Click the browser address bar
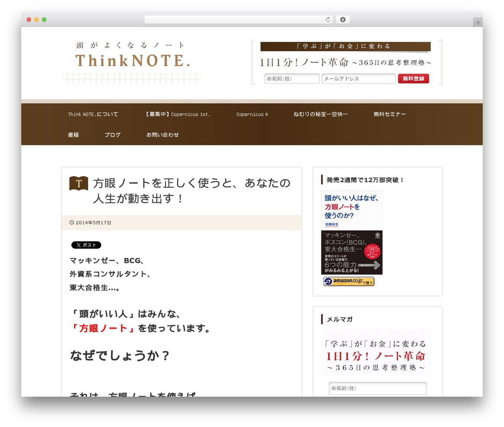 tap(238, 20)
